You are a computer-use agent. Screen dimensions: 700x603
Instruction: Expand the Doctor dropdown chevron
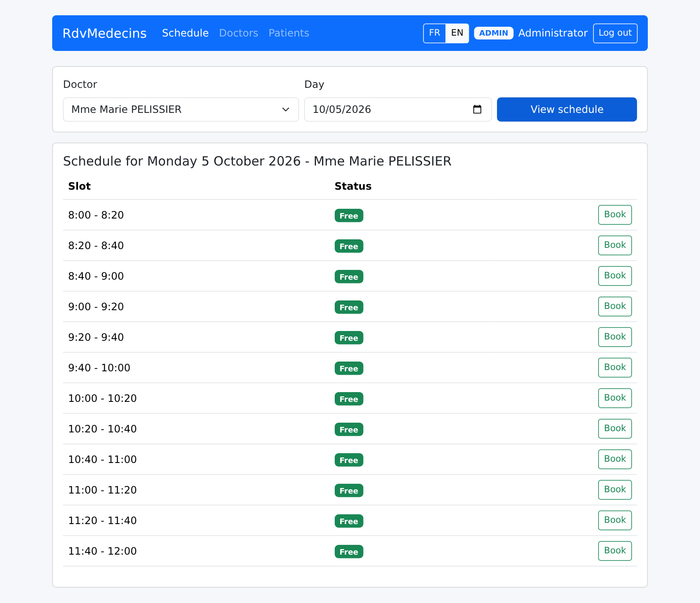pos(286,109)
